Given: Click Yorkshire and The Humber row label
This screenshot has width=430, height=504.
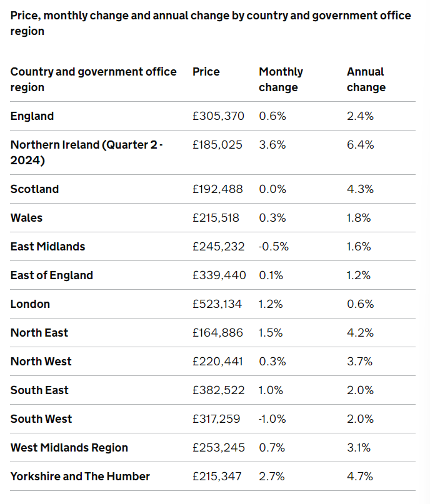Looking at the screenshot, I should 80,477.
